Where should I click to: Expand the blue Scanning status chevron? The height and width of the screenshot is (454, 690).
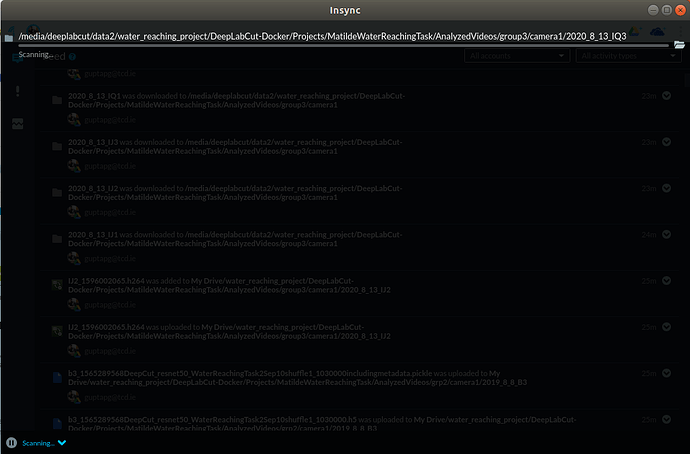click(x=62, y=443)
